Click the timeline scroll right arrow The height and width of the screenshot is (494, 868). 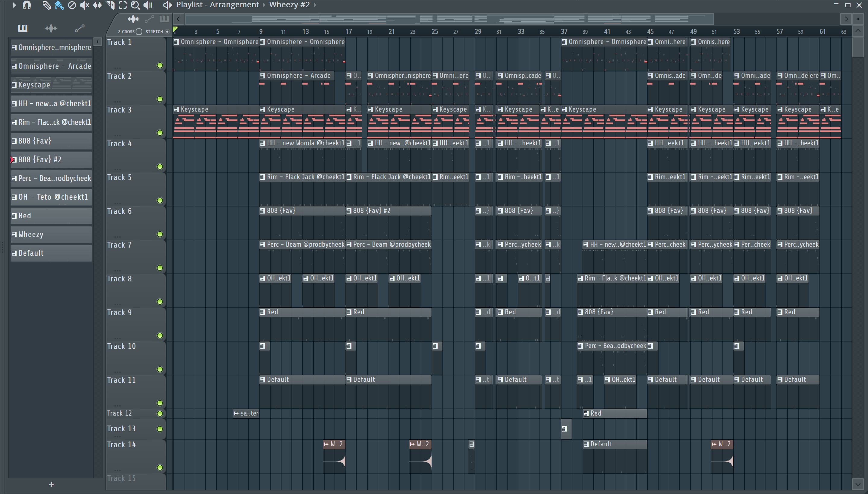click(x=846, y=19)
